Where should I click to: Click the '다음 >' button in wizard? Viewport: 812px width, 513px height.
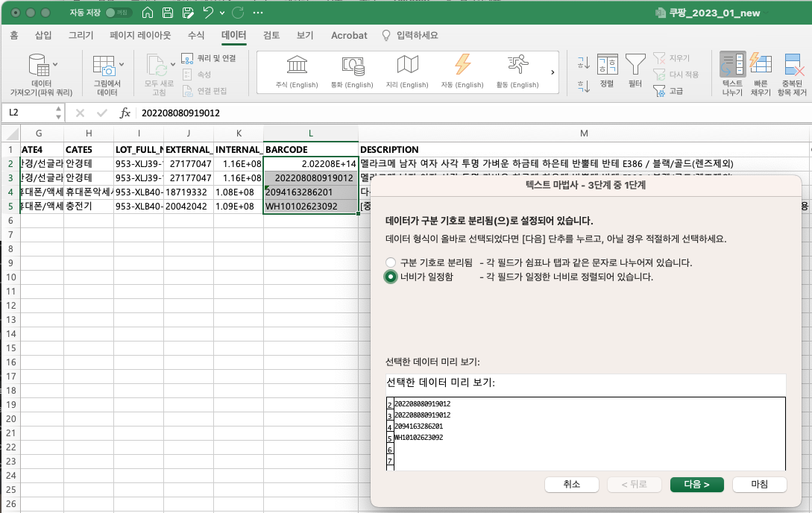(x=696, y=484)
